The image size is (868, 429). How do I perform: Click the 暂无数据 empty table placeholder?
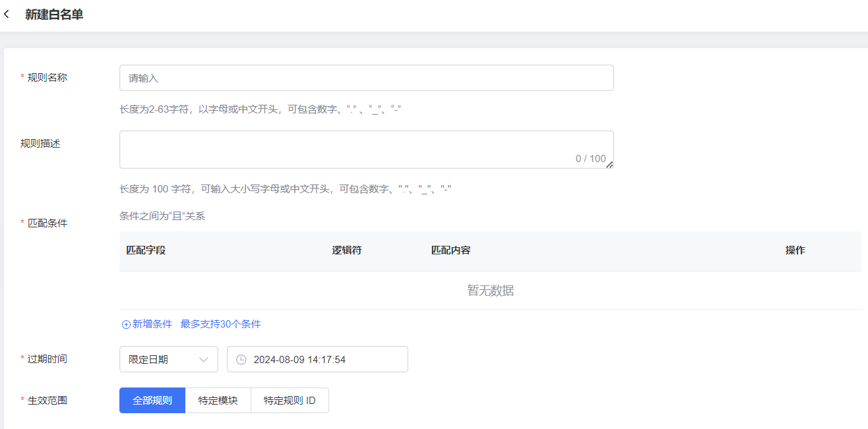[490, 291]
